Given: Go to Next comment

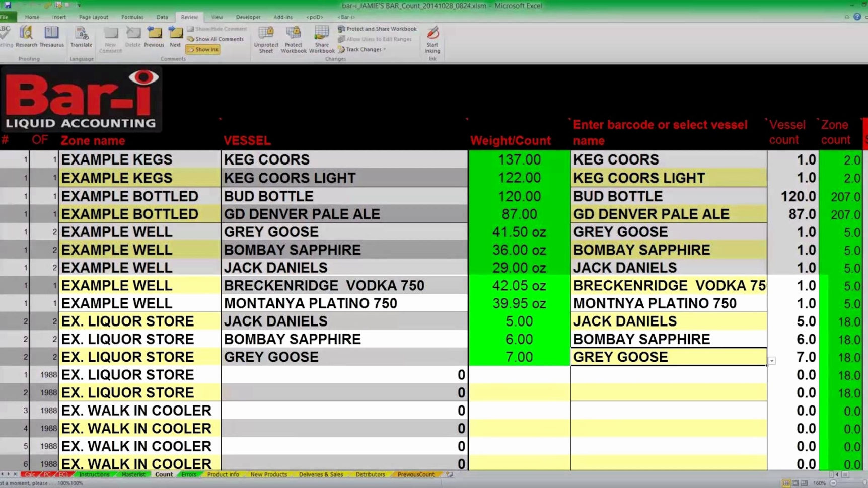Looking at the screenshot, I should (175, 38).
